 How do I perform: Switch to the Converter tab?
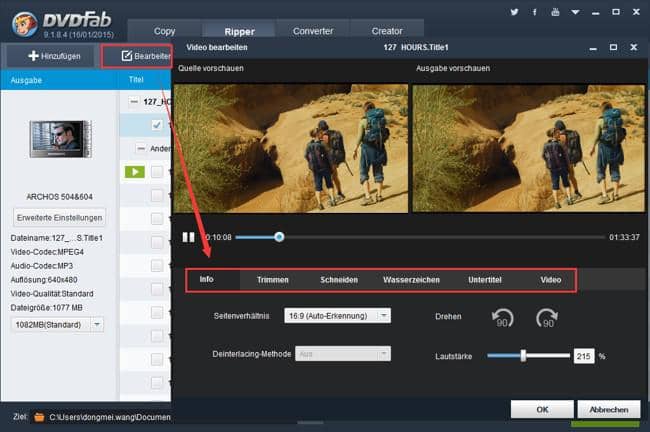click(313, 31)
